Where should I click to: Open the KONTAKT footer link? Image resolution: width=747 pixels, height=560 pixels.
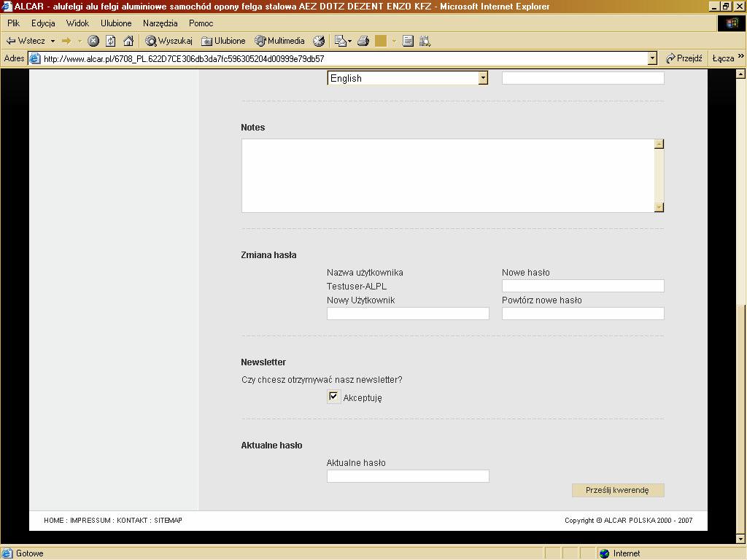[x=132, y=521]
